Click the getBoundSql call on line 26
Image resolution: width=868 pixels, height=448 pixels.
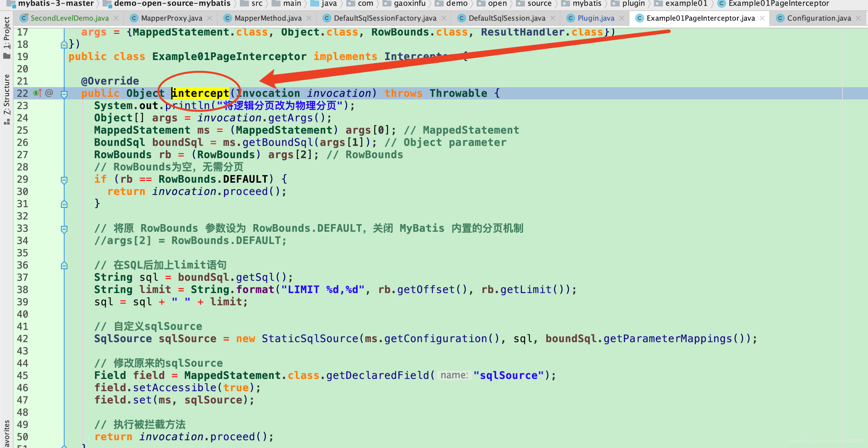pos(278,142)
